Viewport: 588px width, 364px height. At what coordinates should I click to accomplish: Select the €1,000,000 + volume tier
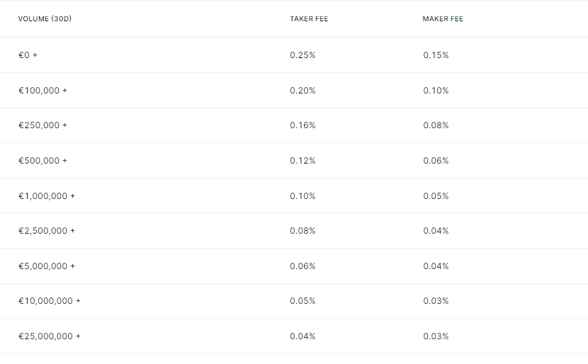pos(47,196)
